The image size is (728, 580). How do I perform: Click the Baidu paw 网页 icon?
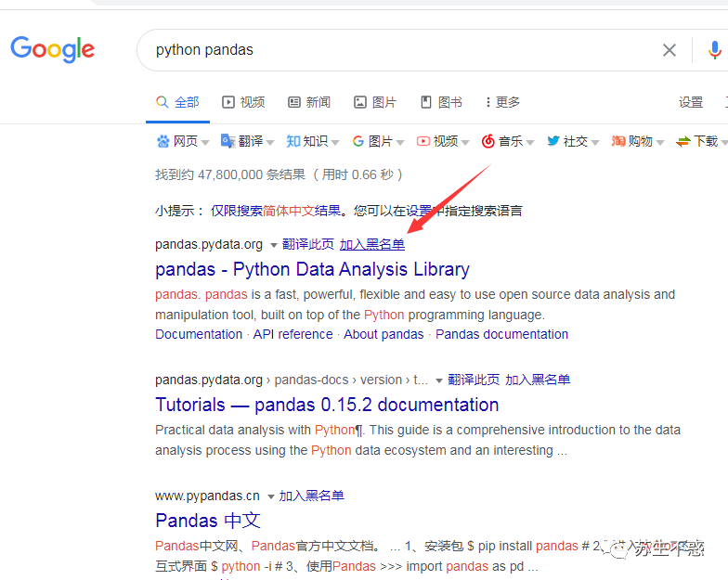tap(163, 141)
